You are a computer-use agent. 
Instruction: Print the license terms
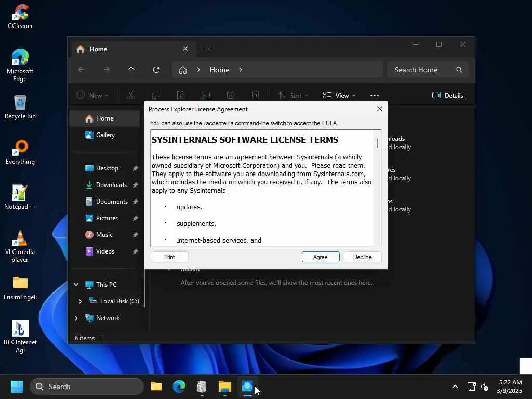point(169,257)
